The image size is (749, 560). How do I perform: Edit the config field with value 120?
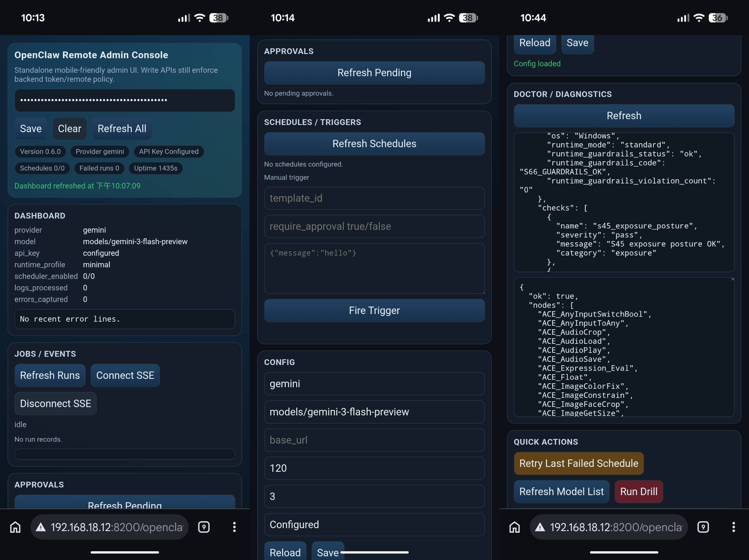[374, 468]
